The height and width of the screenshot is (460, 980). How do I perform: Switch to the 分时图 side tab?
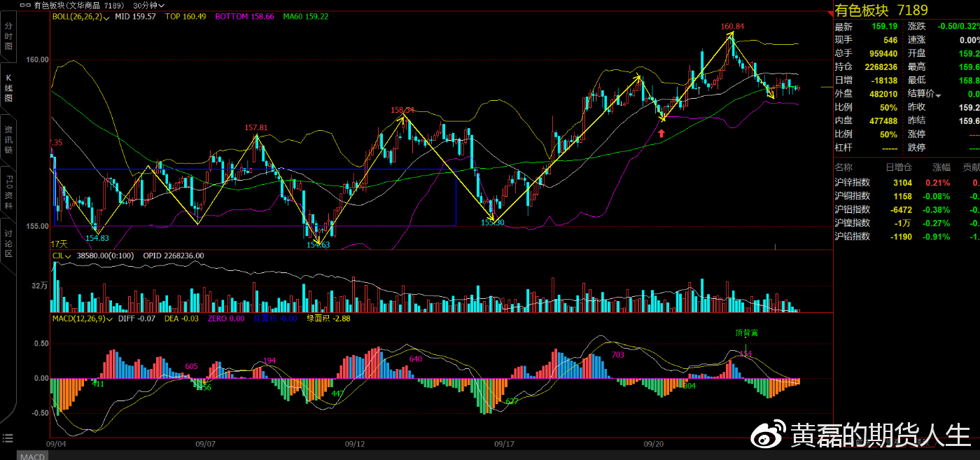[9, 36]
